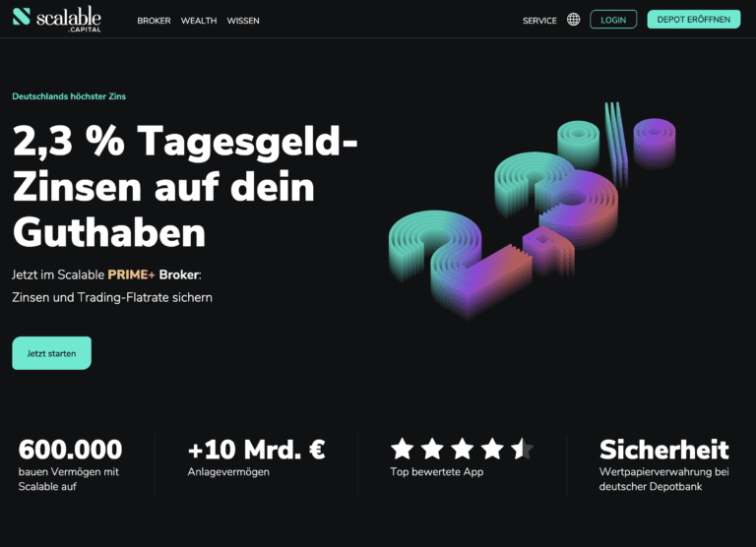Image resolution: width=756 pixels, height=547 pixels.
Task: Click the 'PRIME+' text in the subheading
Action: pyautogui.click(x=131, y=274)
